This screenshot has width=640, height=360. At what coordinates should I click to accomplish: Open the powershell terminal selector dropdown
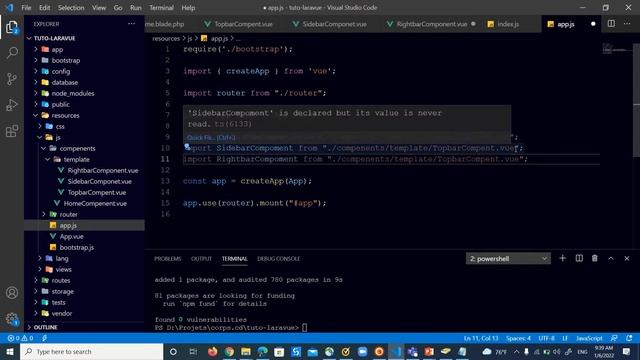(508, 258)
